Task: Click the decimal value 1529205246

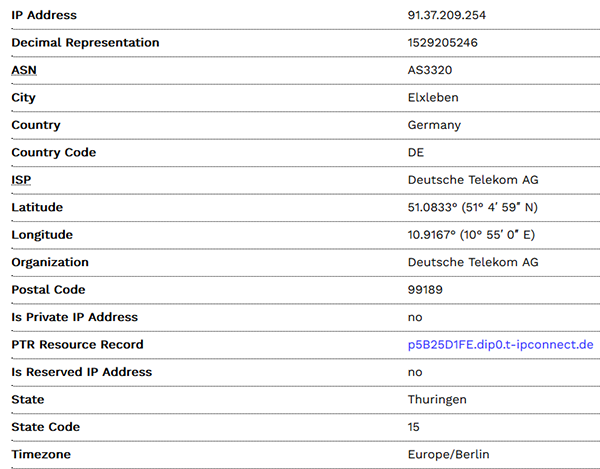Action: tap(443, 42)
